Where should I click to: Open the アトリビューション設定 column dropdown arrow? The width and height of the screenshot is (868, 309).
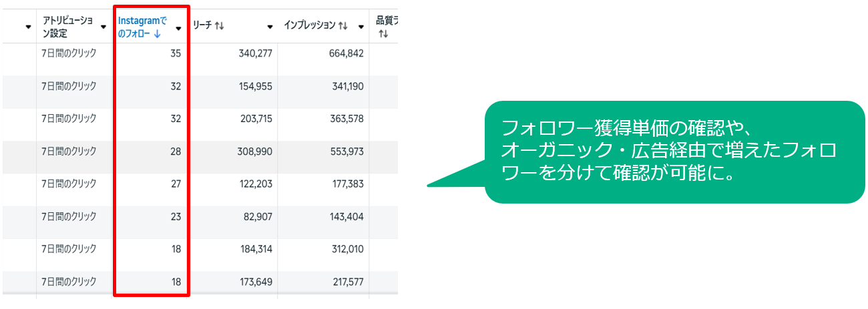click(x=103, y=27)
